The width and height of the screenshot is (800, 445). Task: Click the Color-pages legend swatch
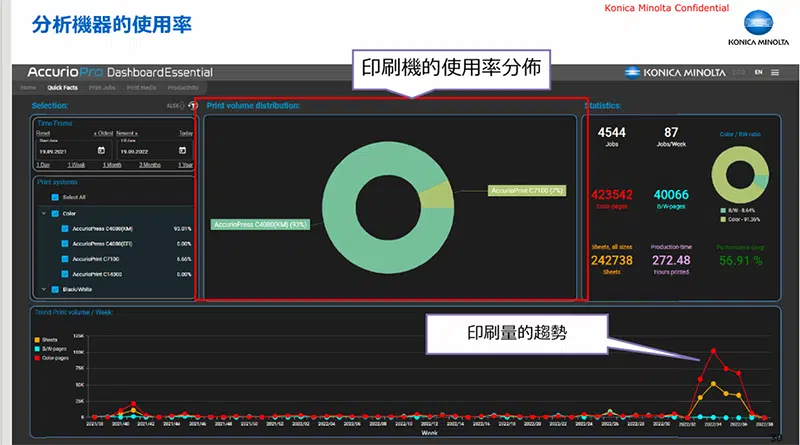click(x=37, y=358)
